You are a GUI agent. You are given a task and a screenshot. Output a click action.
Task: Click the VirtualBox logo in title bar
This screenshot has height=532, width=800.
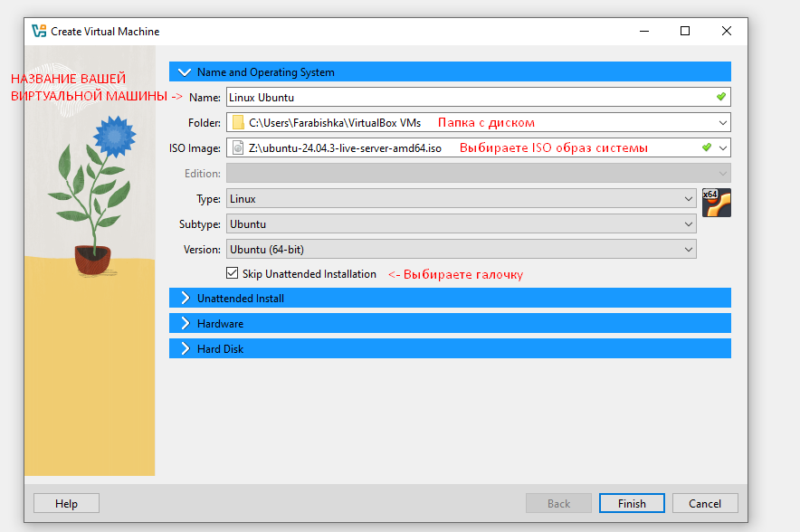click(39, 31)
